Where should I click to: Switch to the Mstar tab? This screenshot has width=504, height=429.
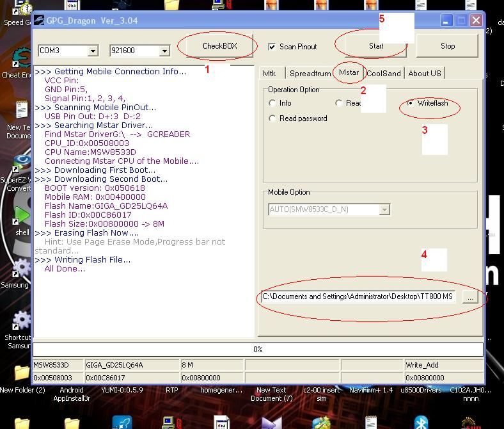pyautogui.click(x=349, y=73)
